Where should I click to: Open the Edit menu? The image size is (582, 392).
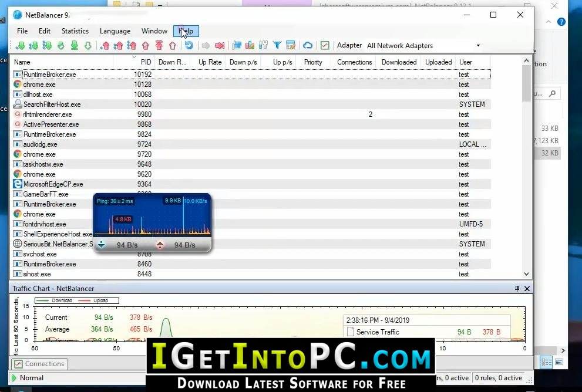point(45,31)
